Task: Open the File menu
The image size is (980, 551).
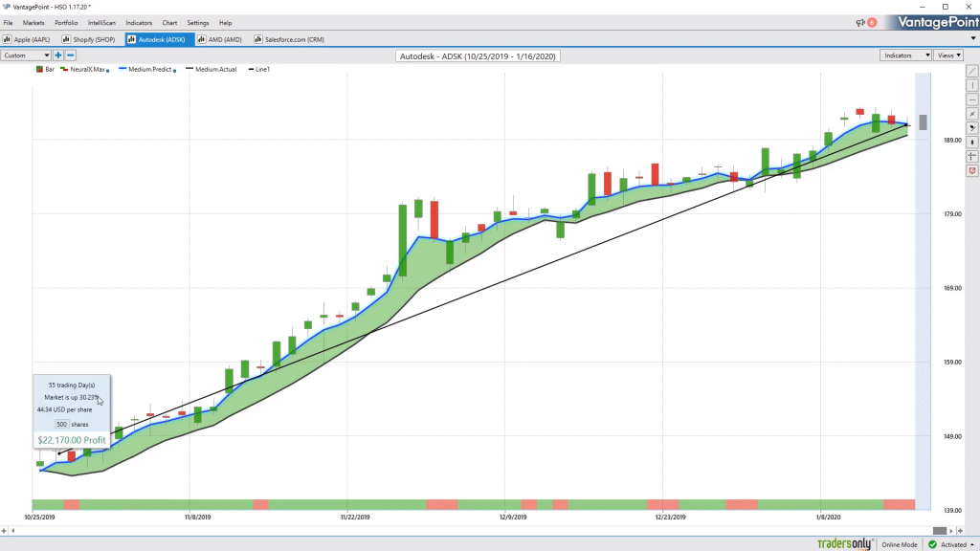Action: click(8, 23)
